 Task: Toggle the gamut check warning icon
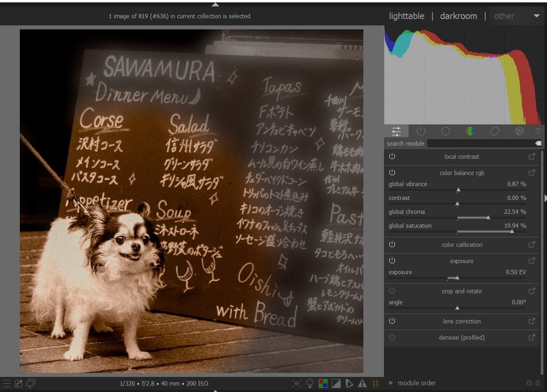pyautogui.click(x=362, y=383)
